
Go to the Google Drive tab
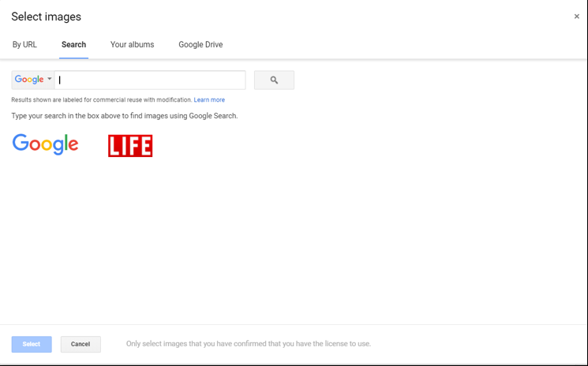(200, 45)
